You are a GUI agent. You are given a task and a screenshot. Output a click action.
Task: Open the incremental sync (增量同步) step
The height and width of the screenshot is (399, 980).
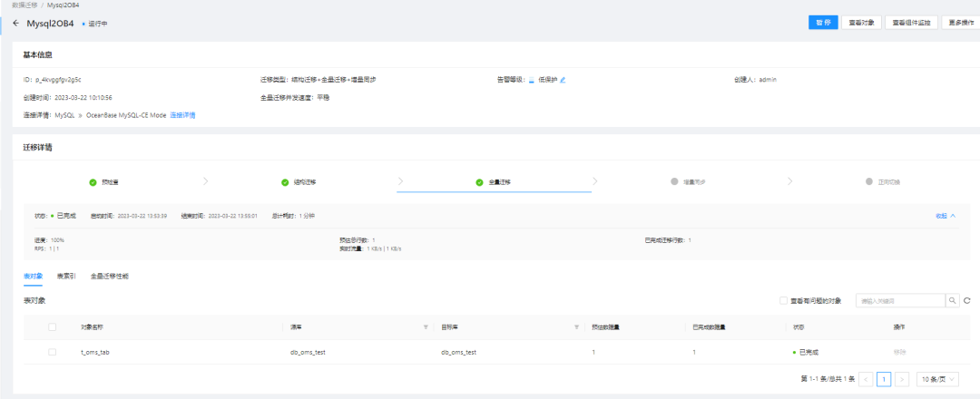coord(688,182)
